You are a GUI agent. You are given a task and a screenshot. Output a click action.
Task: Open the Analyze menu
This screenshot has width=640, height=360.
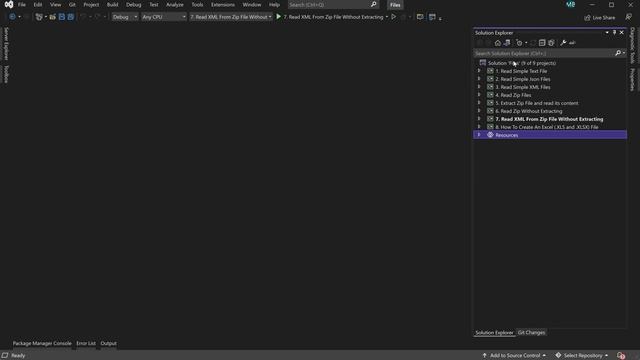(x=175, y=4)
